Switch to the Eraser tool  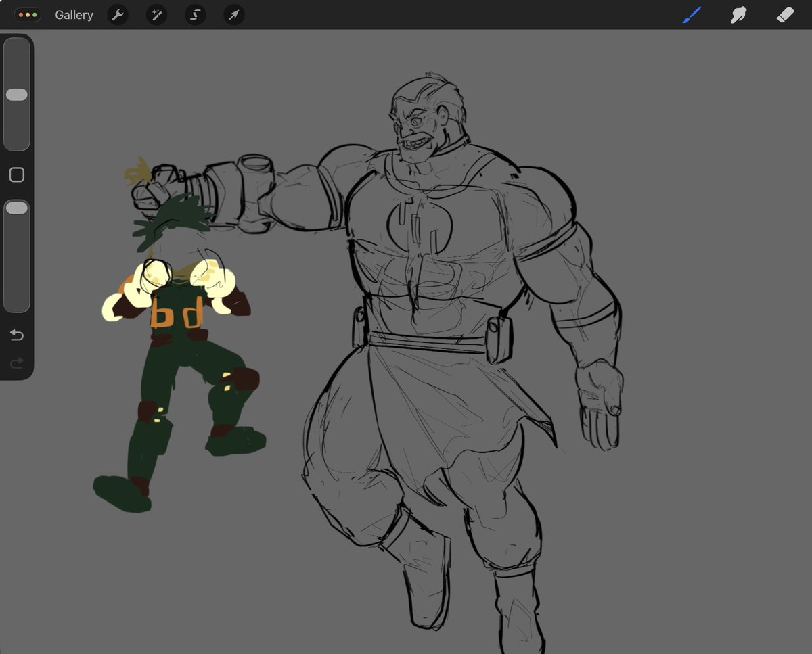coord(785,14)
